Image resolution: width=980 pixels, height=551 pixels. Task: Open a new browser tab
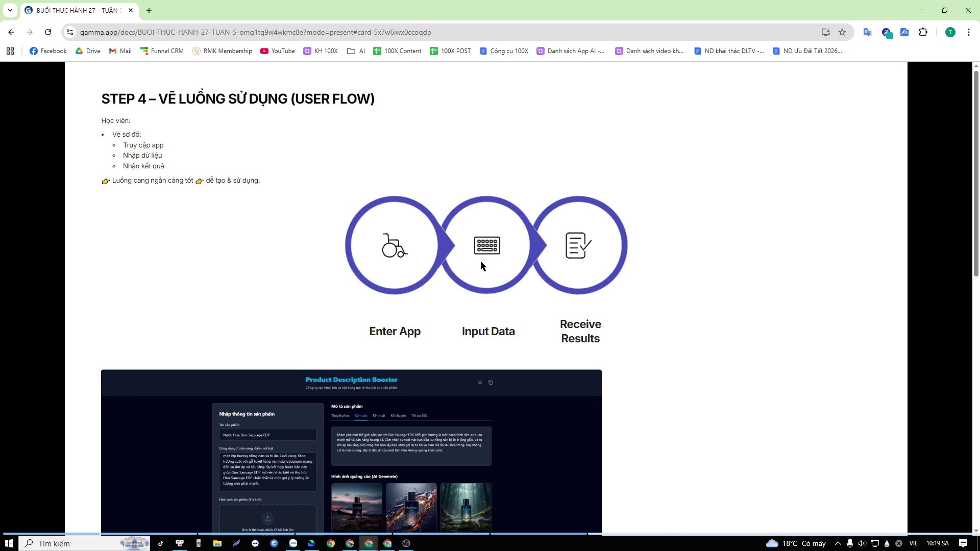149,10
